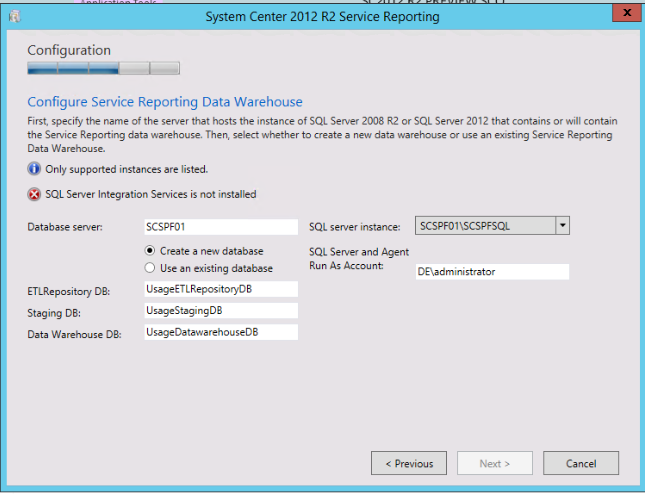Click the Only supported instances are listed note
Viewport: 645px width, 494px height.
coord(126,169)
